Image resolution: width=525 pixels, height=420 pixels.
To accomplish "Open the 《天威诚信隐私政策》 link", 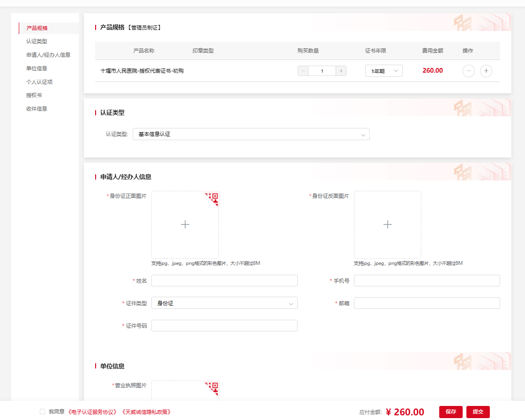I will 146,412.
